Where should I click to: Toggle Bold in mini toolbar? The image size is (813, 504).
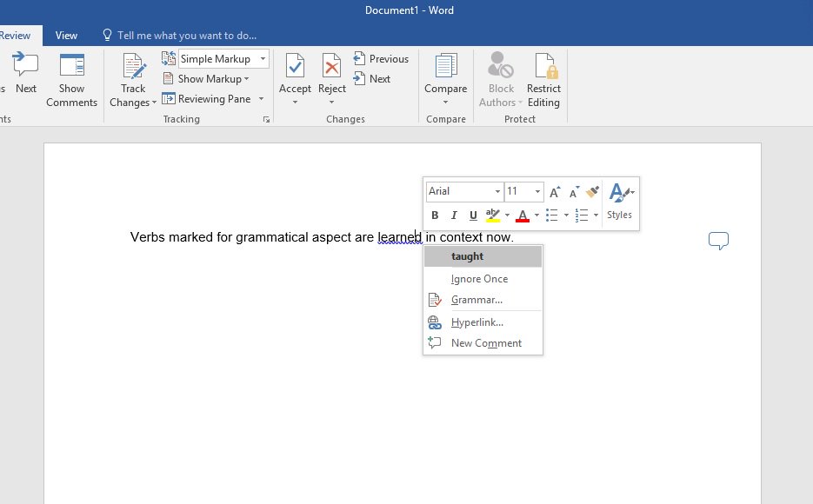point(435,215)
